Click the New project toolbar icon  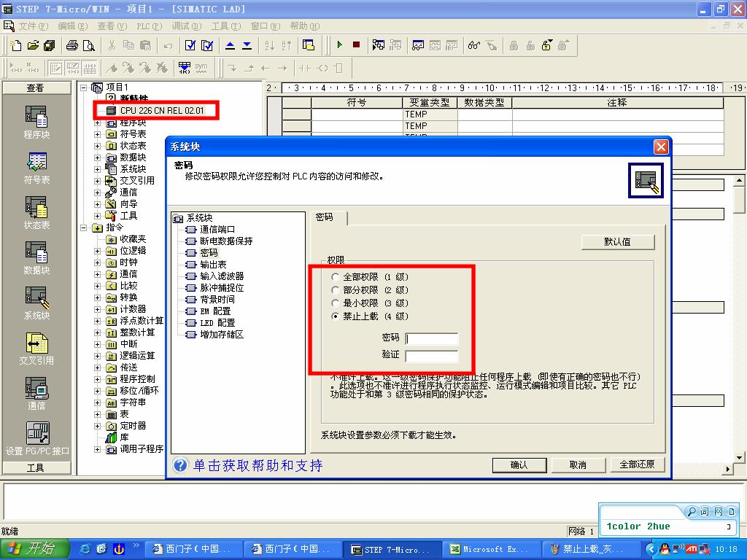[x=16, y=45]
